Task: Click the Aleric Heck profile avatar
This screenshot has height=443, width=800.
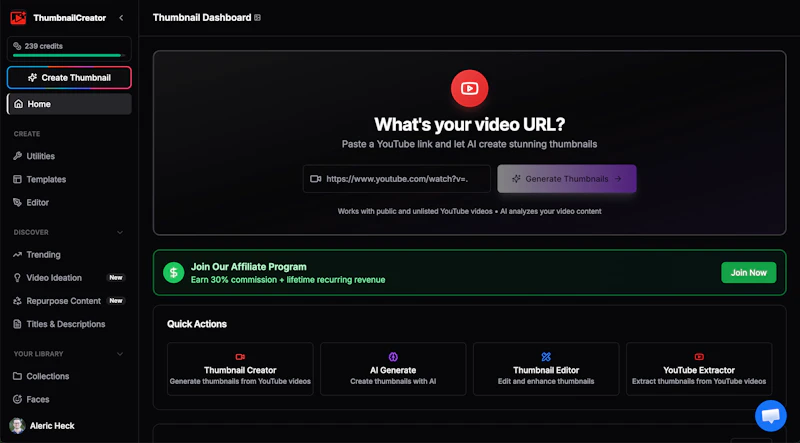Action: point(17,426)
